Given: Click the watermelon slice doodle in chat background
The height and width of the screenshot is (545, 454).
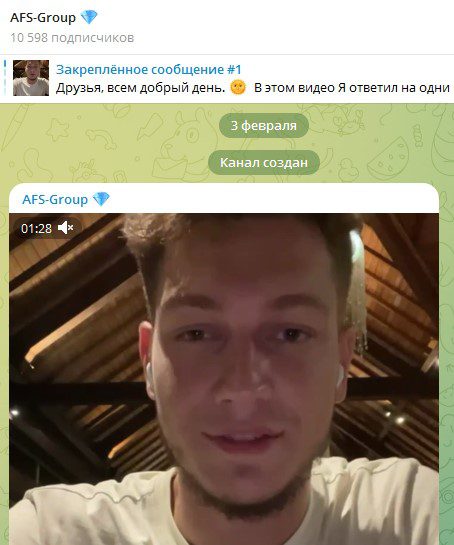Looking at the screenshot, I should [389, 156].
